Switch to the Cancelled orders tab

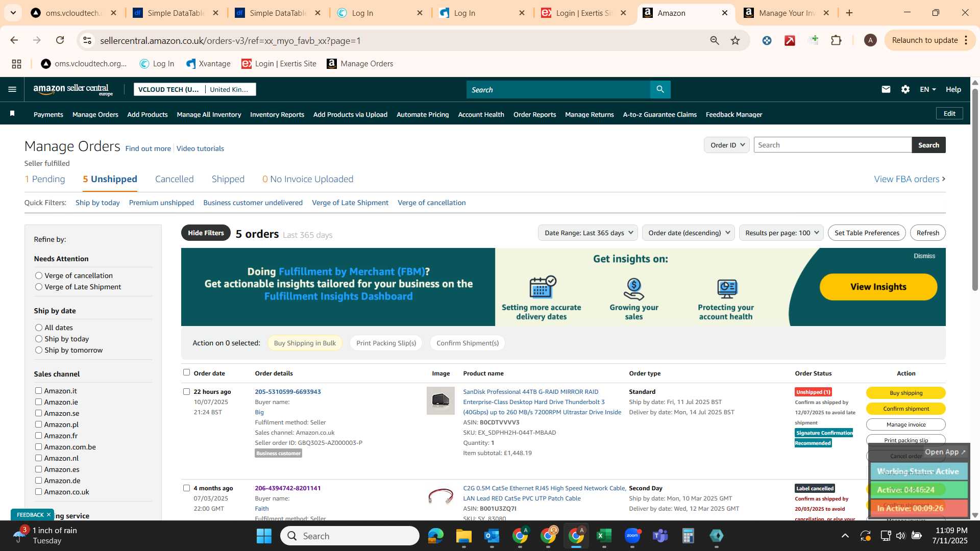[175, 179]
